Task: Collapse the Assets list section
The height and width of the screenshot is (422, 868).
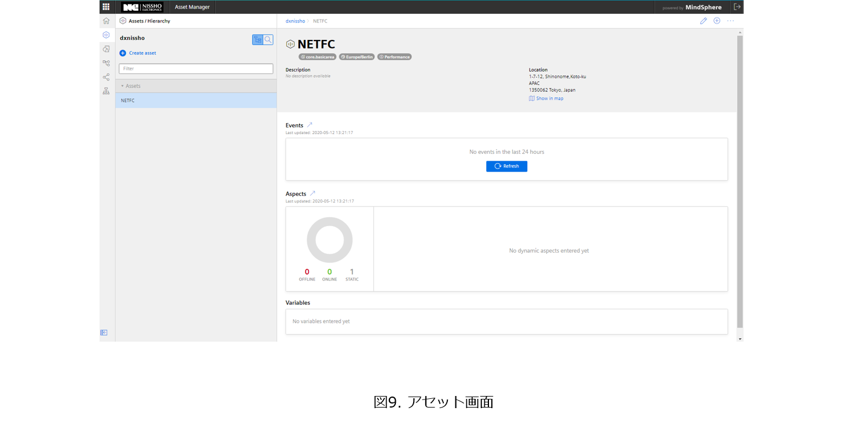Action: pos(122,86)
